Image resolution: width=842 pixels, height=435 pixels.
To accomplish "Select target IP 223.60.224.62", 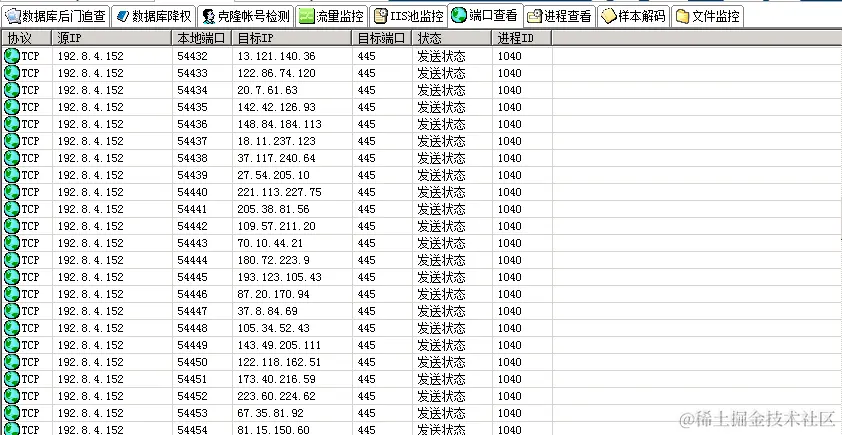I will point(277,396).
